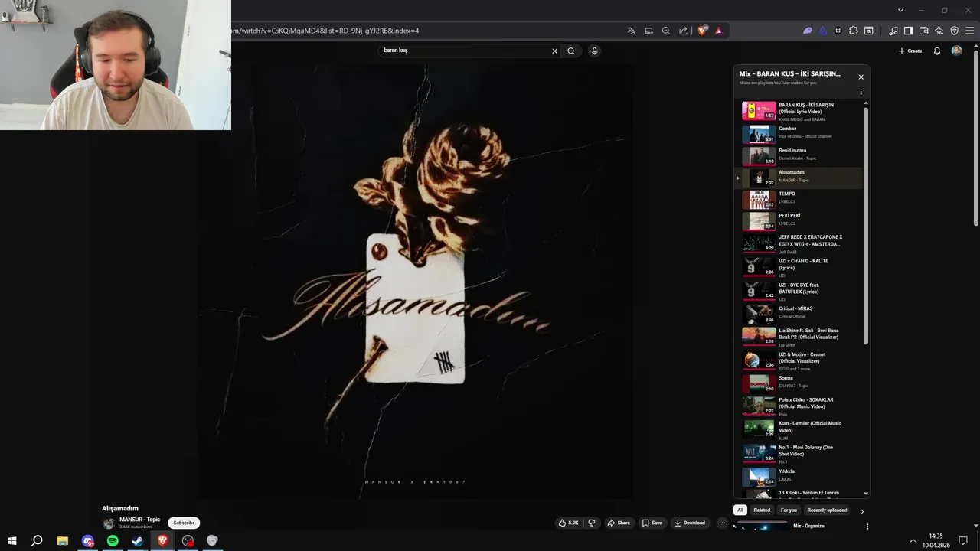Expand filter chips with right chevron

tap(861, 511)
